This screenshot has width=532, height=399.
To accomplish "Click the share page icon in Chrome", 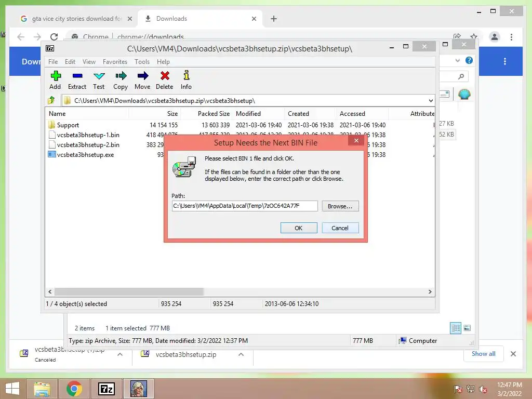I will (457, 36).
